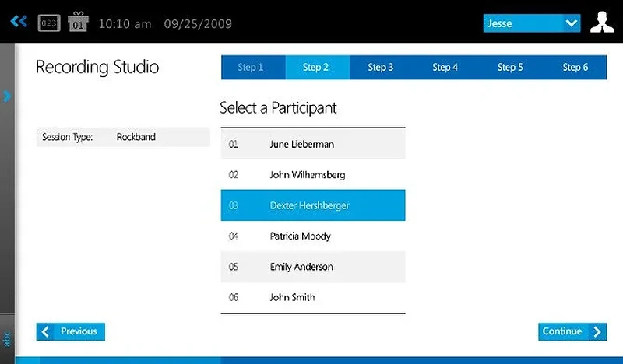Select participant Patricia Moody
Screen dimensions: 623x364
pos(313,236)
